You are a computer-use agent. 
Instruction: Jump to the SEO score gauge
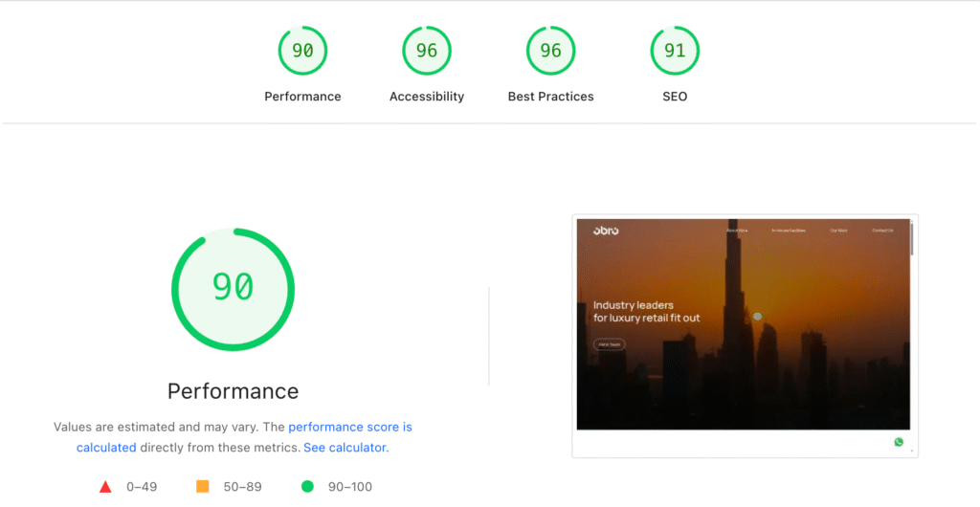coord(675,52)
